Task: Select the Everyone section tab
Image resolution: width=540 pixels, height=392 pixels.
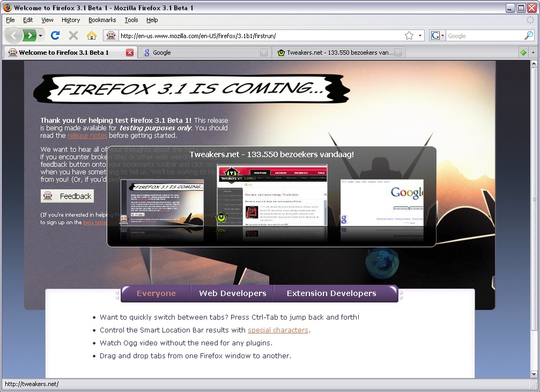Action: [x=156, y=293]
